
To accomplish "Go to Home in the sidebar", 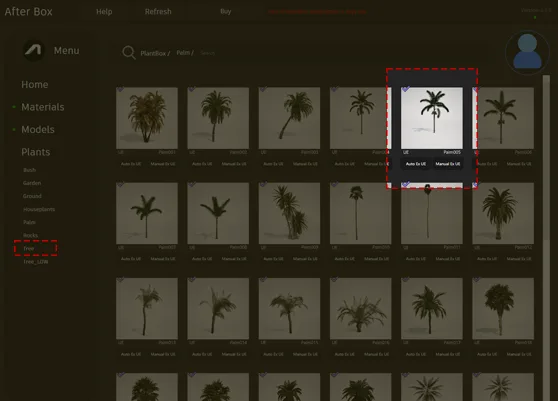I will [x=35, y=85].
